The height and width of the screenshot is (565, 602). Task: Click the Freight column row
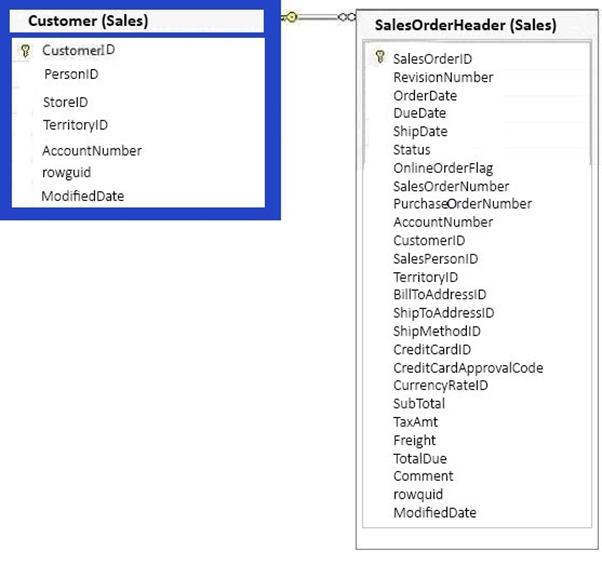pyautogui.click(x=414, y=440)
